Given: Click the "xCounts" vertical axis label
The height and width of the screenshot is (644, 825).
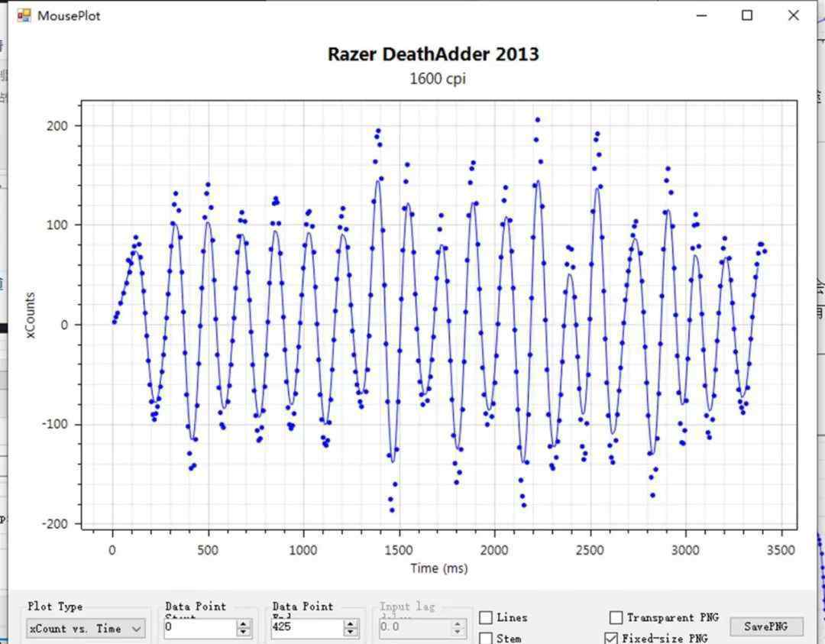Looking at the screenshot, I should 30,316.
